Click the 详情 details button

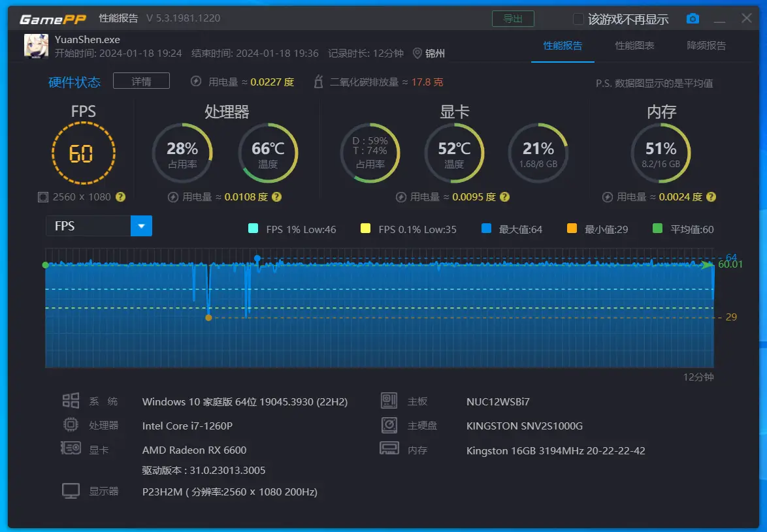pos(141,81)
